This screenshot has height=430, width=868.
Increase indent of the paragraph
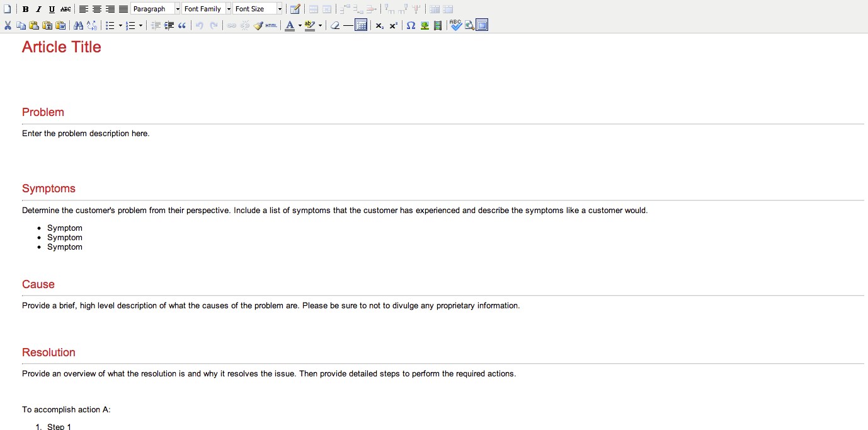coord(169,25)
